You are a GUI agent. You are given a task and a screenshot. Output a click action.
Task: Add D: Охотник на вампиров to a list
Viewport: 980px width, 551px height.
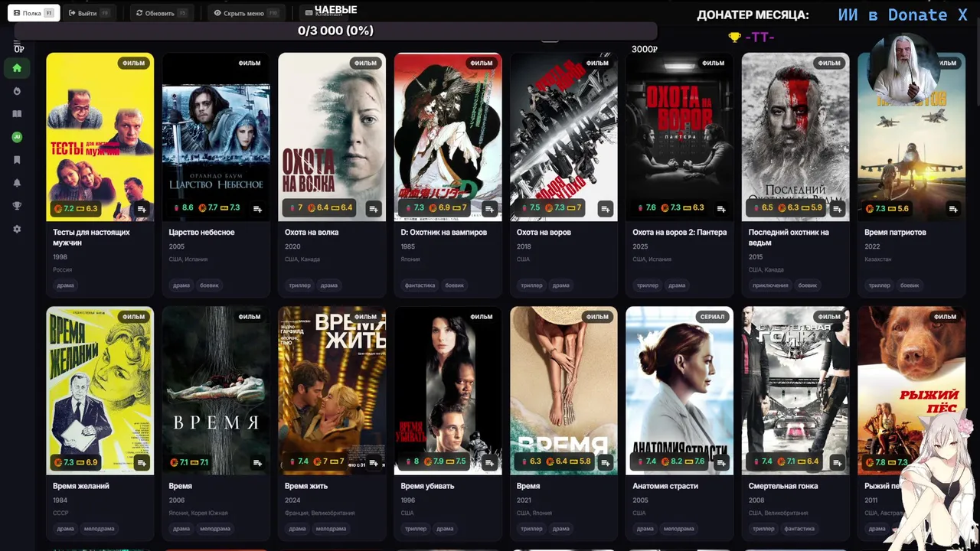tap(489, 209)
